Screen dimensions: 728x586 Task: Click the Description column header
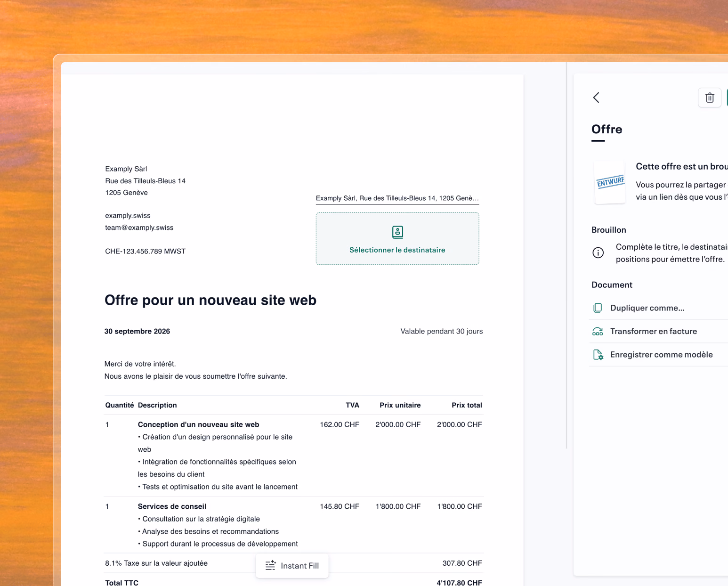pyautogui.click(x=157, y=406)
